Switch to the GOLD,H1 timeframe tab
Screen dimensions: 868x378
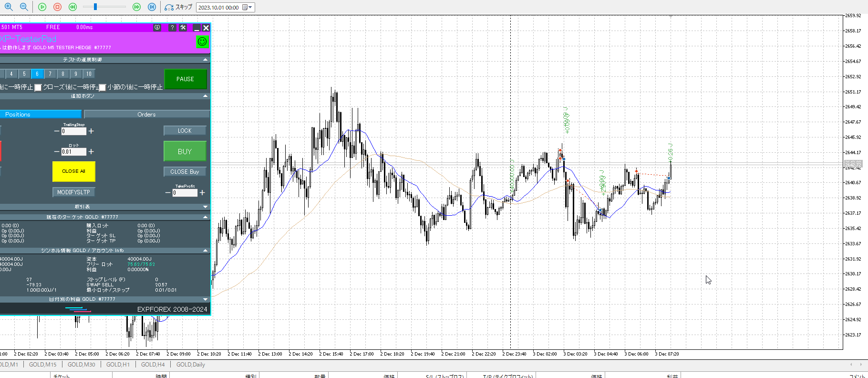(118, 365)
